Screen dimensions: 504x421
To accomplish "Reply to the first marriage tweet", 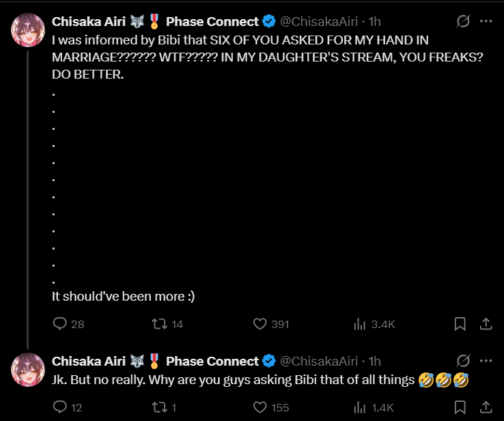I will (60, 324).
